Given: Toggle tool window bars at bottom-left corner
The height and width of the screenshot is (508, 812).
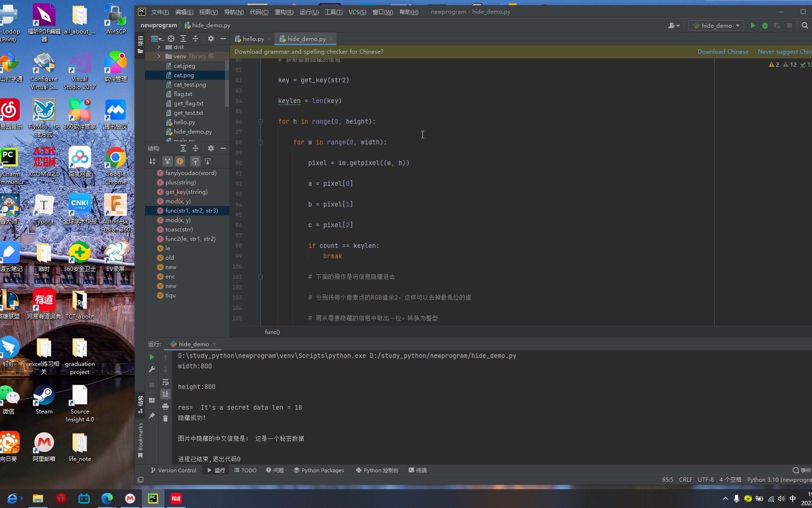Looking at the screenshot, I should click(141, 480).
